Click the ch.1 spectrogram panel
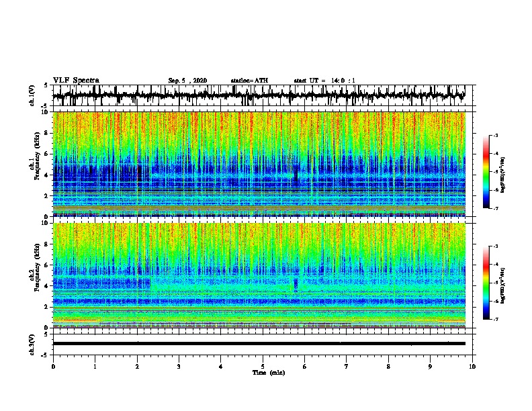 pyautogui.click(x=259, y=164)
